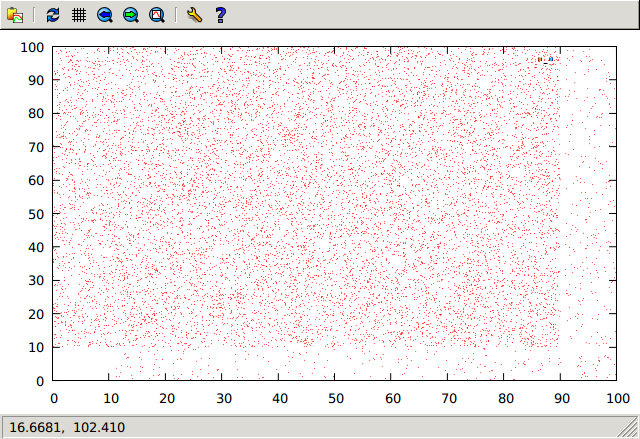Click the mouse coordinates status text
Viewport: 640px width, 439px height.
(x=67, y=427)
